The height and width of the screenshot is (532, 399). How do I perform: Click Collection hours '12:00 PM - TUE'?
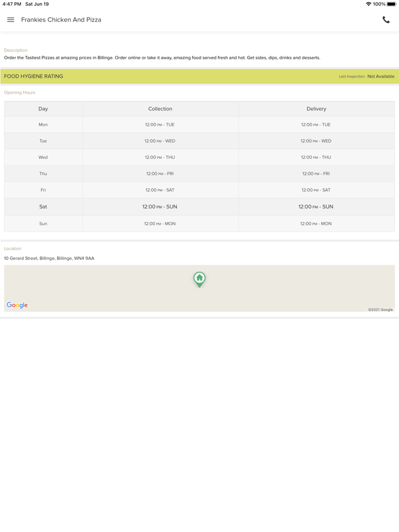pyautogui.click(x=160, y=125)
